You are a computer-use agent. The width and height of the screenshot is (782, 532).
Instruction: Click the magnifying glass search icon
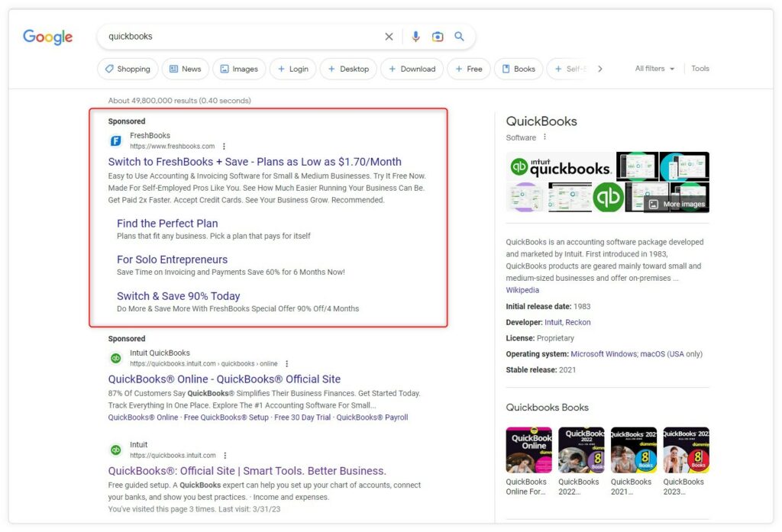pyautogui.click(x=459, y=37)
